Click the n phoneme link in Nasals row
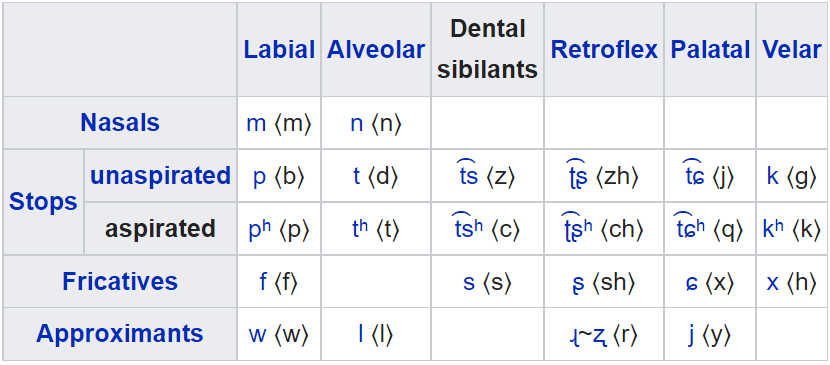Screen dimensions: 830x365 (357, 124)
